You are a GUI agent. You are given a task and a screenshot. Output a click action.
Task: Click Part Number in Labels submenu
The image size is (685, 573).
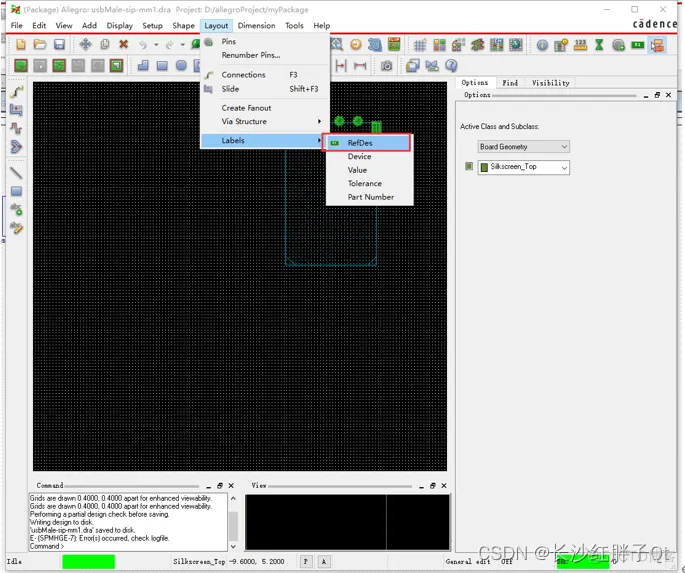tap(370, 197)
